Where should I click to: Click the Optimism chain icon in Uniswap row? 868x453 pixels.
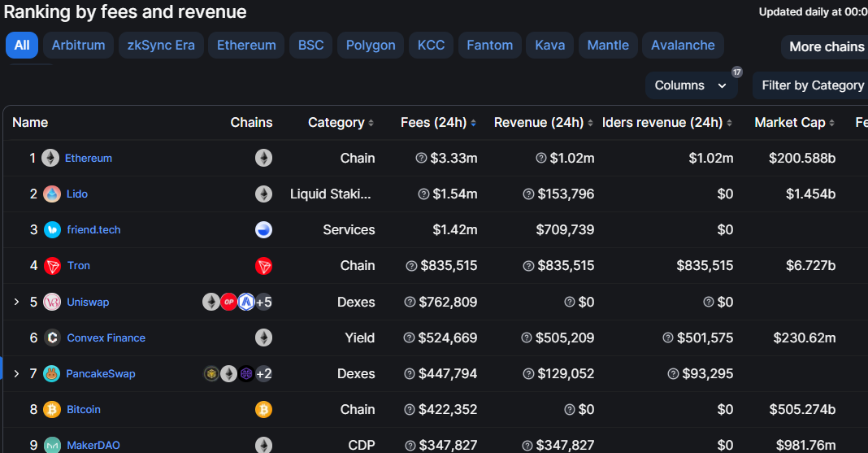(x=228, y=302)
